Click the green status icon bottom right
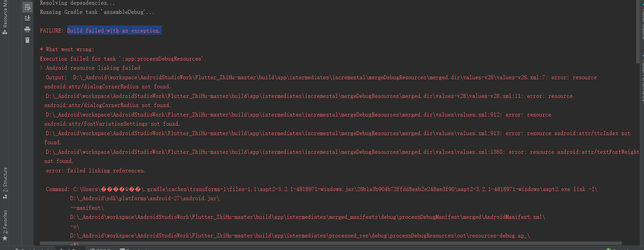Screen dimensions: 644x250 click(608, 249)
